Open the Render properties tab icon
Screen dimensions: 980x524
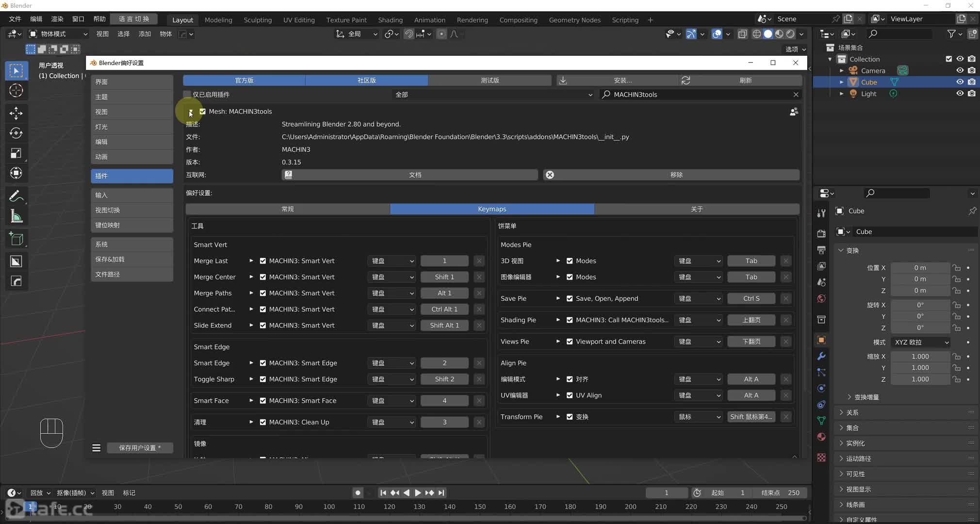point(821,233)
